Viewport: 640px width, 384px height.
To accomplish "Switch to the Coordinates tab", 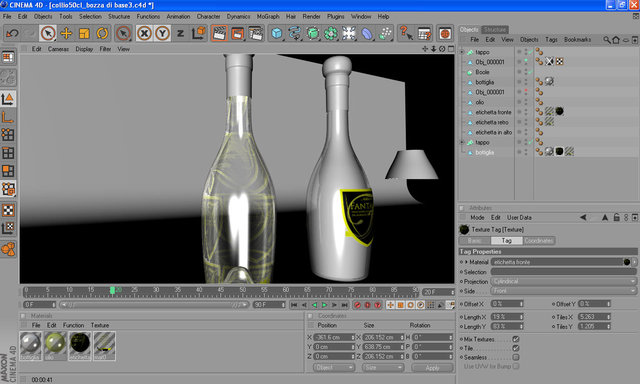I will pos(539,241).
